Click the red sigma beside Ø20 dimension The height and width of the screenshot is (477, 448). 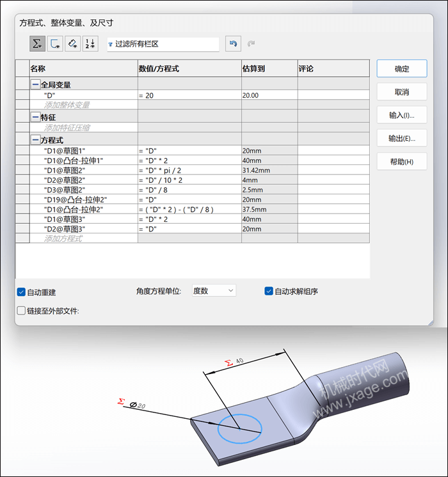tap(121, 402)
